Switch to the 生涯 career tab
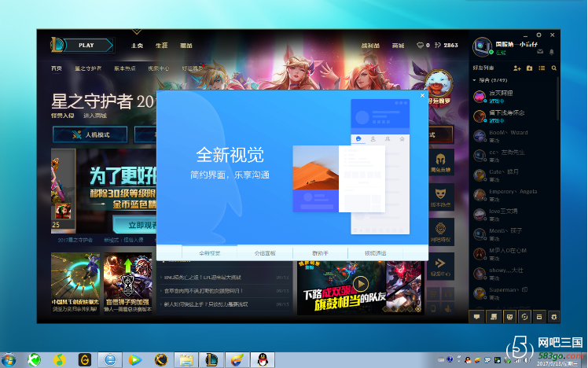 tap(162, 46)
